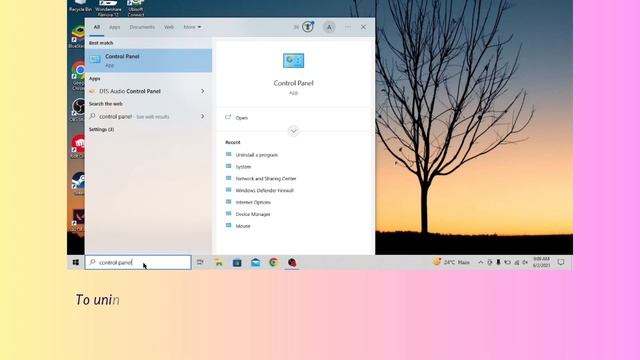Open recent item Network and Sharing Center

pyautogui.click(x=266, y=179)
